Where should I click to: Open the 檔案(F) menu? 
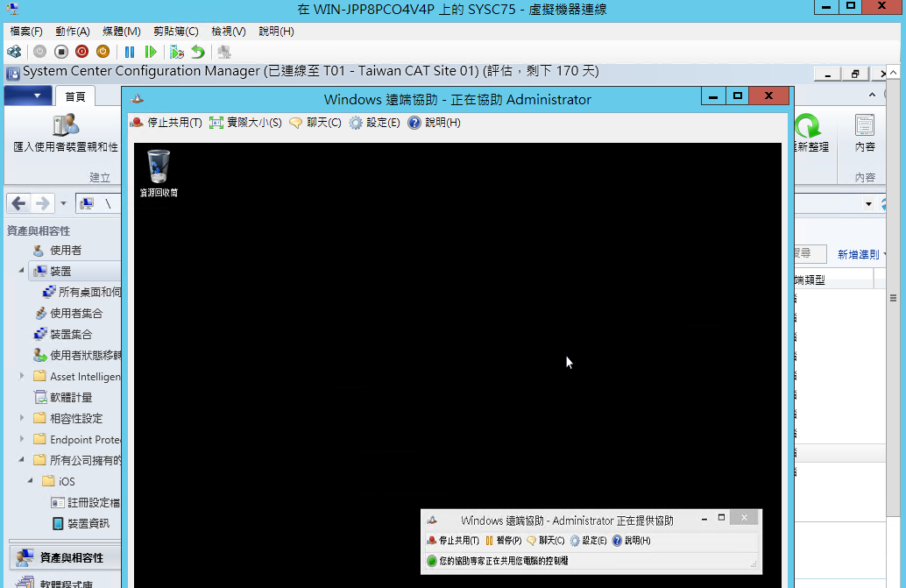(26, 32)
